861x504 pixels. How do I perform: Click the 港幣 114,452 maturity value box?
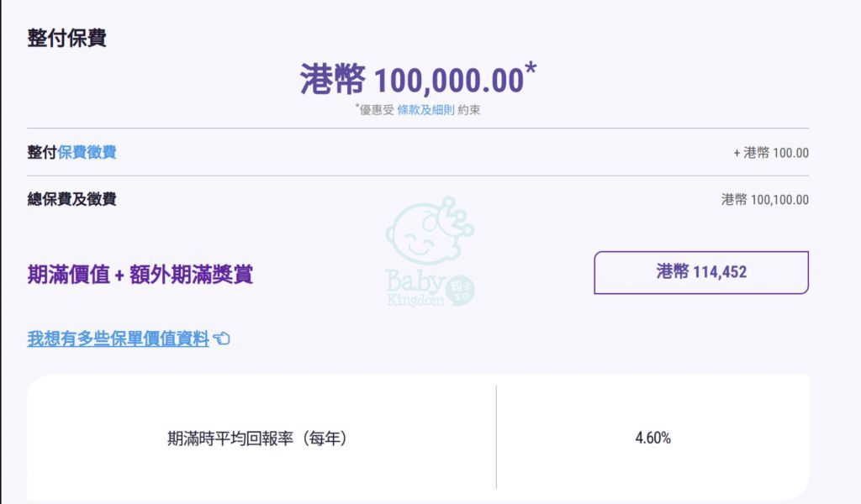[701, 272]
